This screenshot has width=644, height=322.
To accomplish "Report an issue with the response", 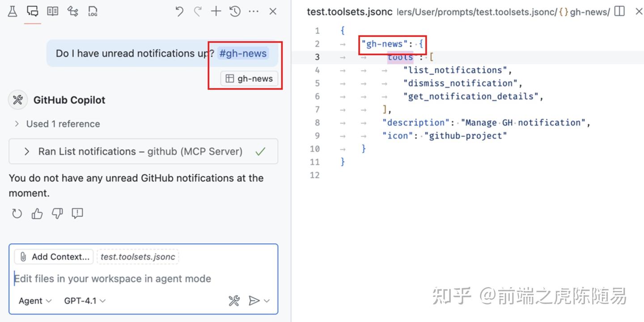I will [77, 213].
